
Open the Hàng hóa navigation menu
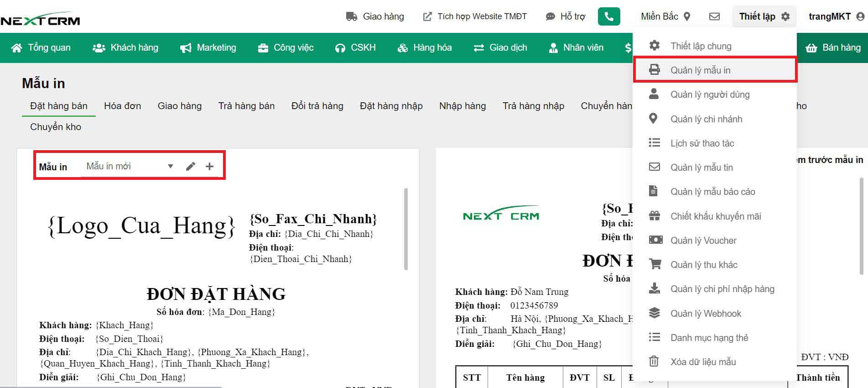click(x=425, y=48)
